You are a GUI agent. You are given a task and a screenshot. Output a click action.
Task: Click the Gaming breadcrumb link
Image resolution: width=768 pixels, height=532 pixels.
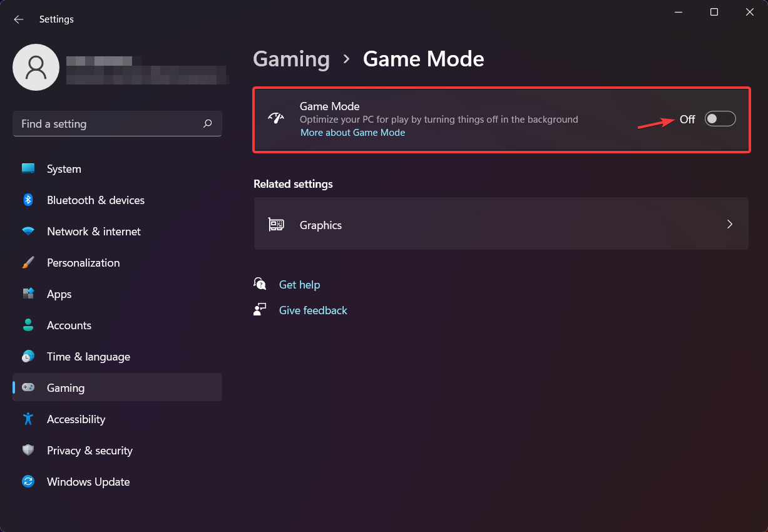pos(291,59)
